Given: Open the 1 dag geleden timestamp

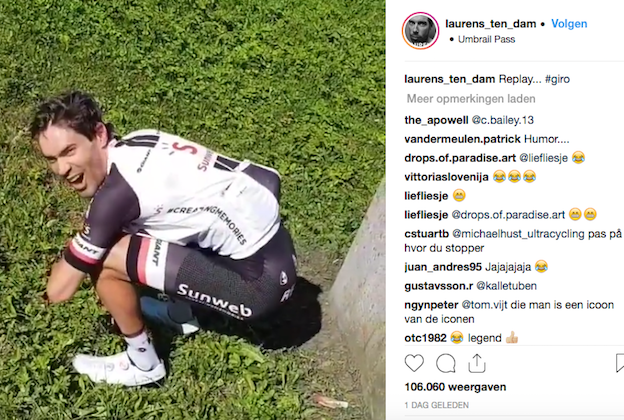Looking at the screenshot, I should (x=437, y=405).
